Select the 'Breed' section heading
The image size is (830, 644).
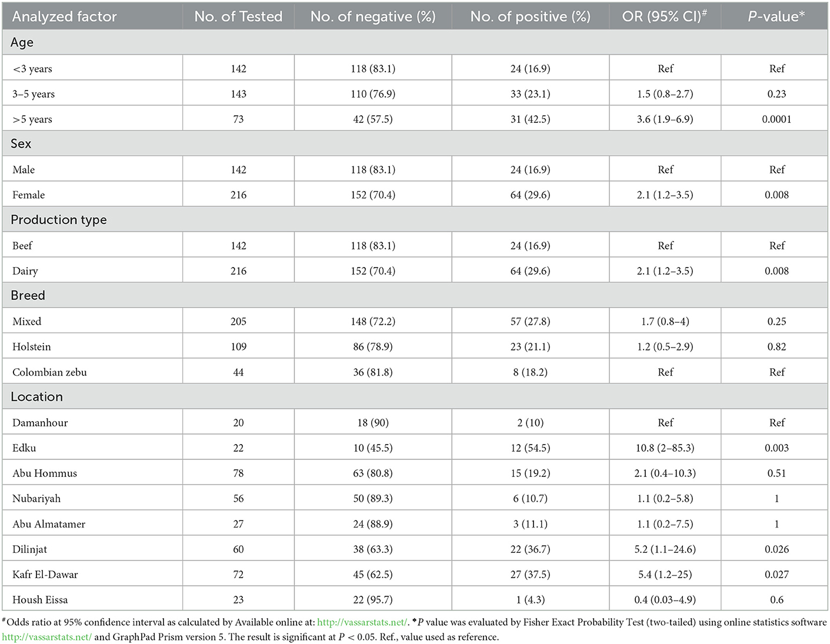[x=28, y=295]
